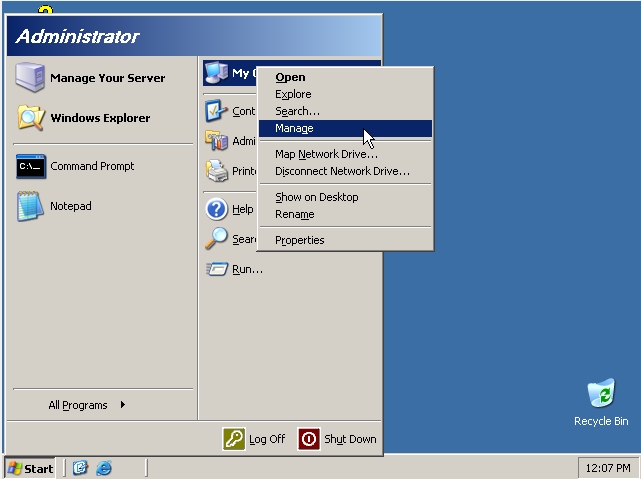Launch Internet Explorer from quick launch
Viewport: 641px width, 479px height.
104,468
